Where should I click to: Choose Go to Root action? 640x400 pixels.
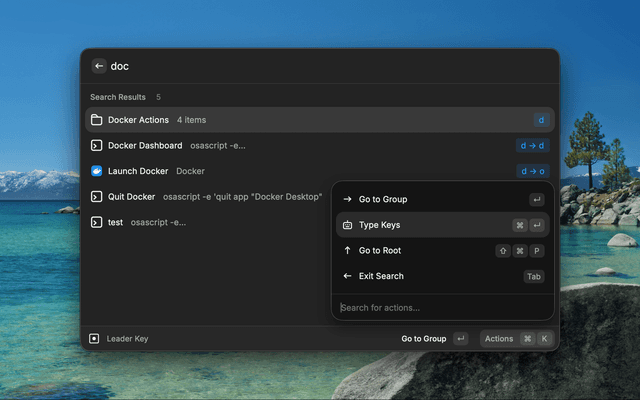[x=380, y=251]
